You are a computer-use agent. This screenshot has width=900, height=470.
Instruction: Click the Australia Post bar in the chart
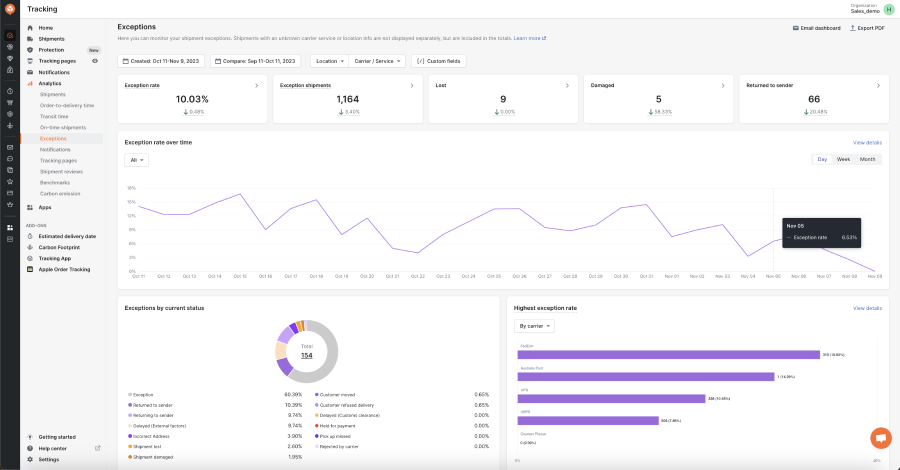point(646,376)
